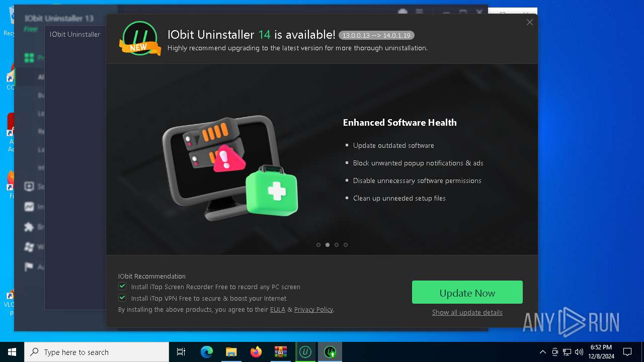644x362 pixels.
Task: Open Task View on the taskbar
Action: coord(181,352)
